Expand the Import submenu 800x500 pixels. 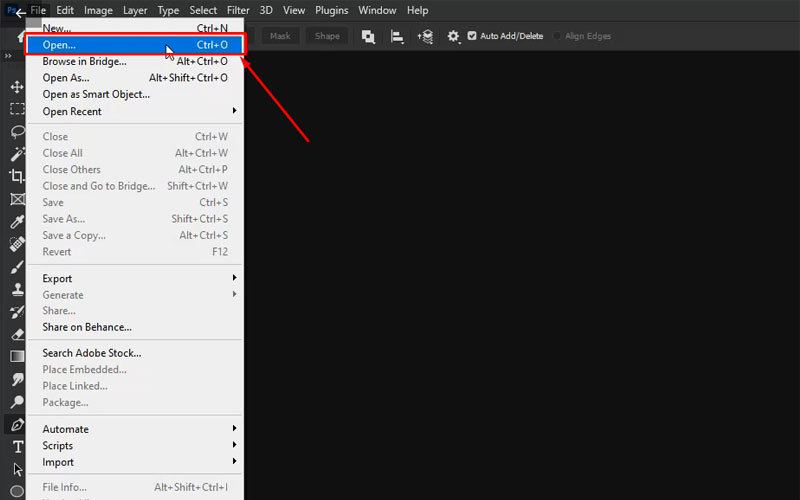135,462
